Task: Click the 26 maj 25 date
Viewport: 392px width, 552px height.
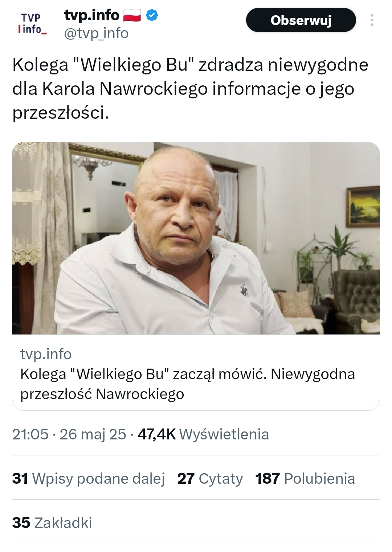Action: point(93,434)
